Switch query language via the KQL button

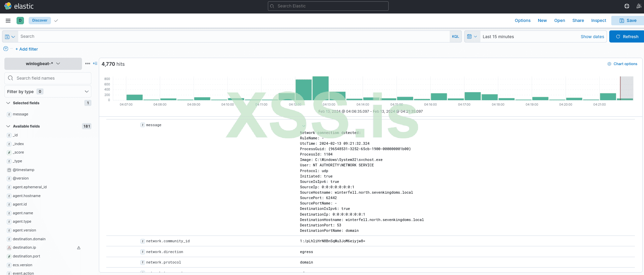click(455, 36)
